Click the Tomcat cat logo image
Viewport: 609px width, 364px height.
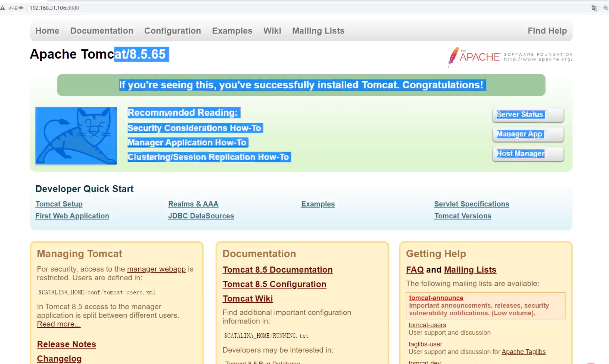(76, 136)
